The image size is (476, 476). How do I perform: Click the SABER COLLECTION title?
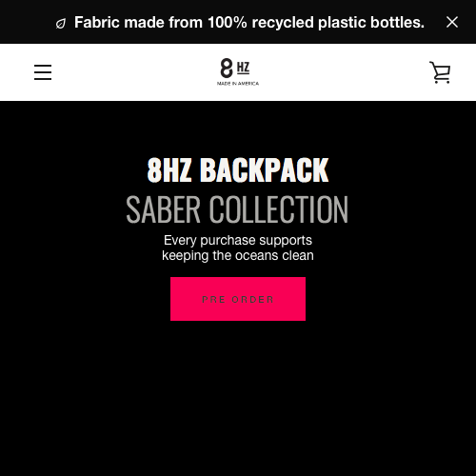click(x=237, y=209)
